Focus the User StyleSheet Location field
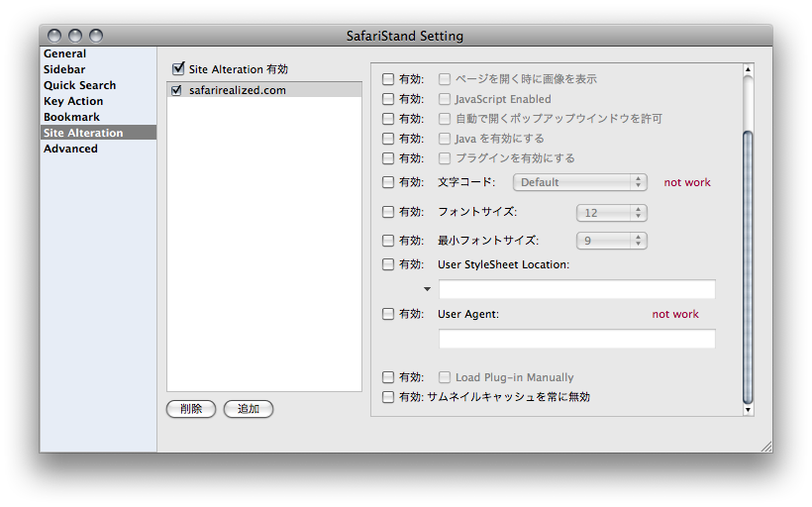 pyautogui.click(x=577, y=289)
